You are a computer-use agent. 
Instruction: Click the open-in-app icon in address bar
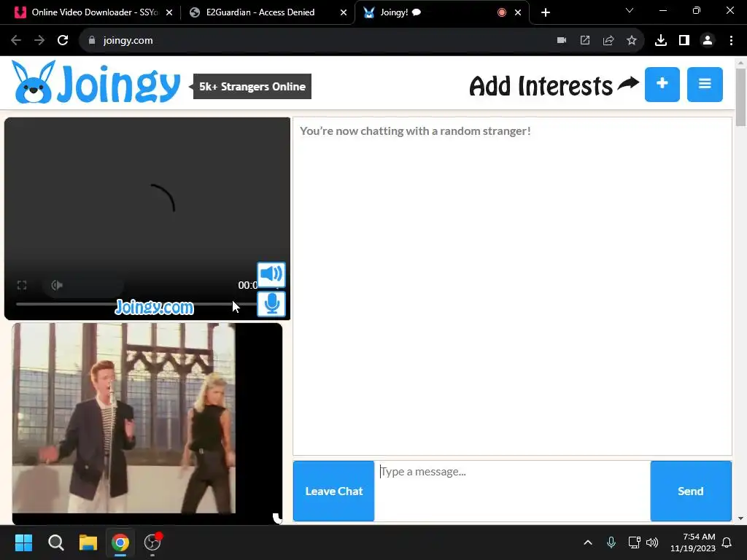tap(585, 41)
